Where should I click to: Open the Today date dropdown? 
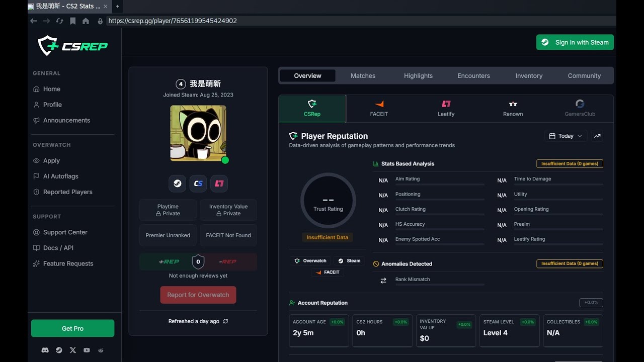click(566, 136)
